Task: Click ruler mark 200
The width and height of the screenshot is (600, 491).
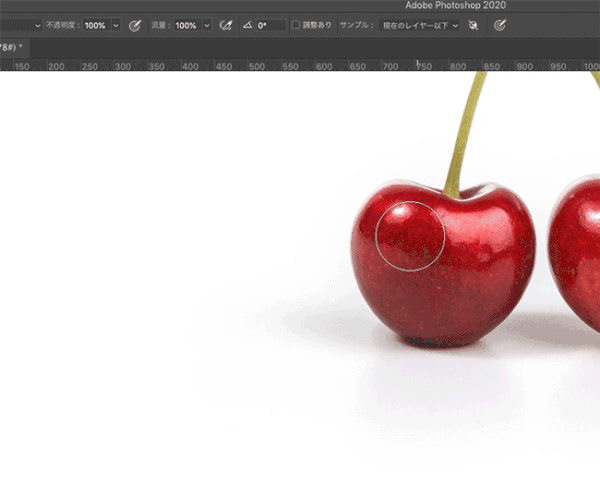Action: point(56,67)
